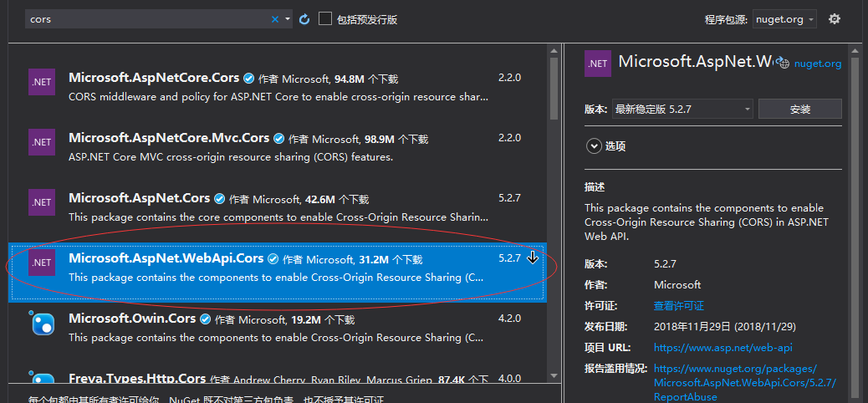Click the 作者 Microsoft value in details
868x403 pixels.
pyautogui.click(x=677, y=284)
